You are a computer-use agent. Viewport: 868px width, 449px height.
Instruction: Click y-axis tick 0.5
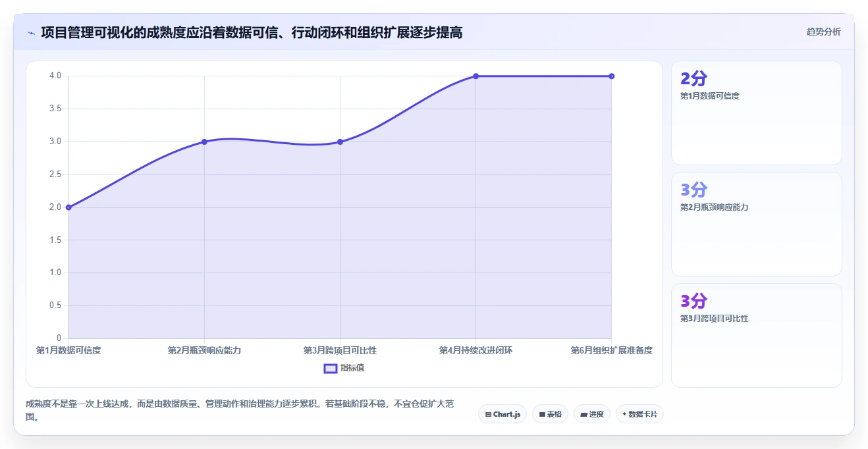coord(55,305)
